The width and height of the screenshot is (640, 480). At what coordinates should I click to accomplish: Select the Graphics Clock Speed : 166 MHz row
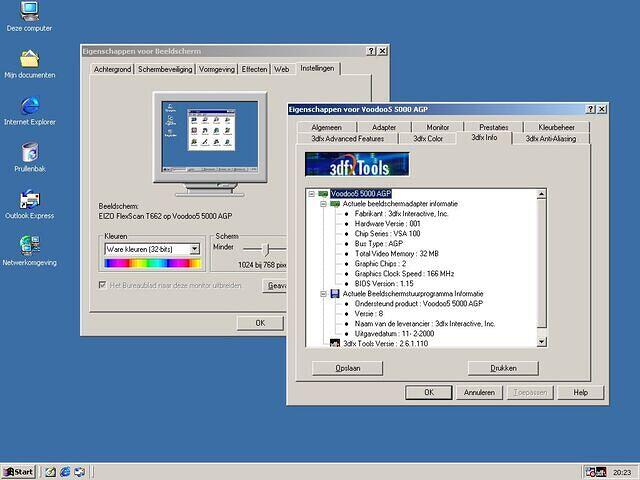click(404, 273)
